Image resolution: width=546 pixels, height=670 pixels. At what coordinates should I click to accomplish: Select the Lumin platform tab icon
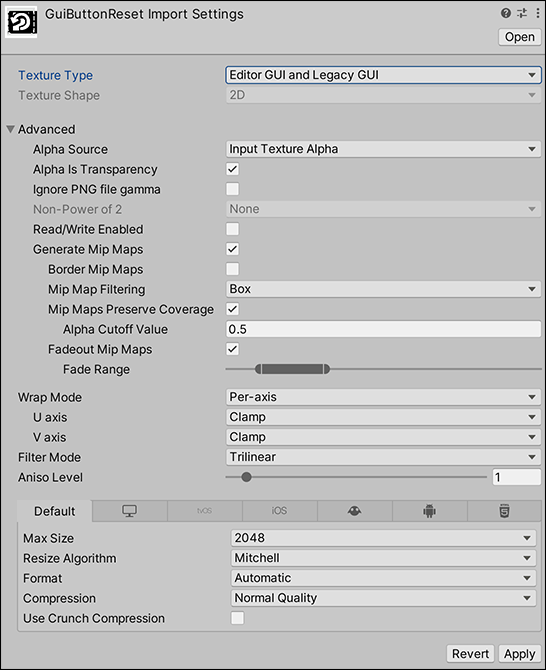355,511
